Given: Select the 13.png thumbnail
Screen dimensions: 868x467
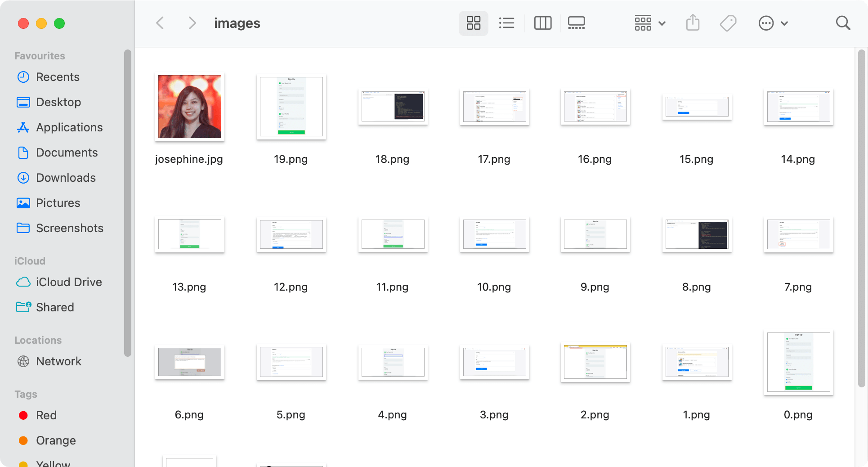Looking at the screenshot, I should 190,234.
